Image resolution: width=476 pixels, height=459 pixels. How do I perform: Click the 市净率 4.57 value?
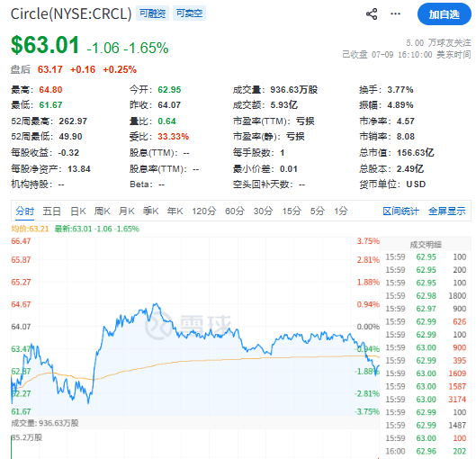[405, 121]
